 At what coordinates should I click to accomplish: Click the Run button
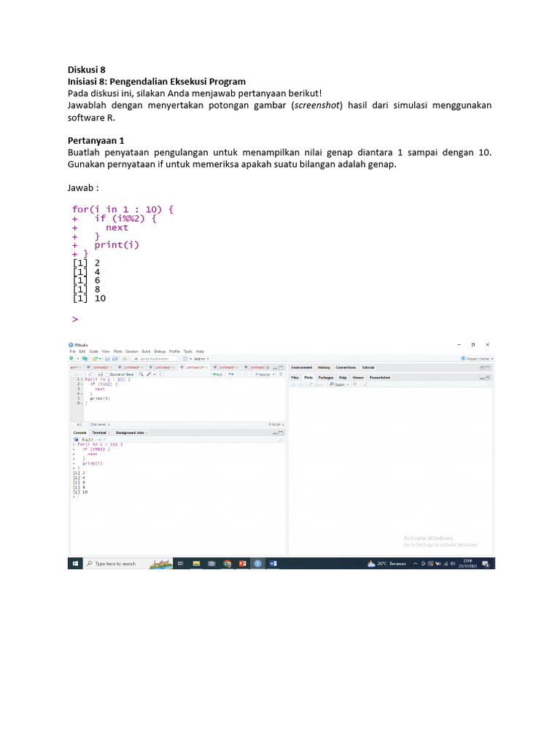tap(217, 374)
